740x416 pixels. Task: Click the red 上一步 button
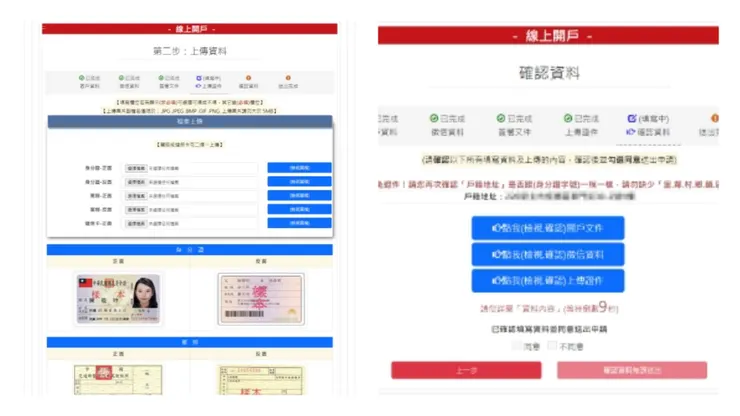466,370
